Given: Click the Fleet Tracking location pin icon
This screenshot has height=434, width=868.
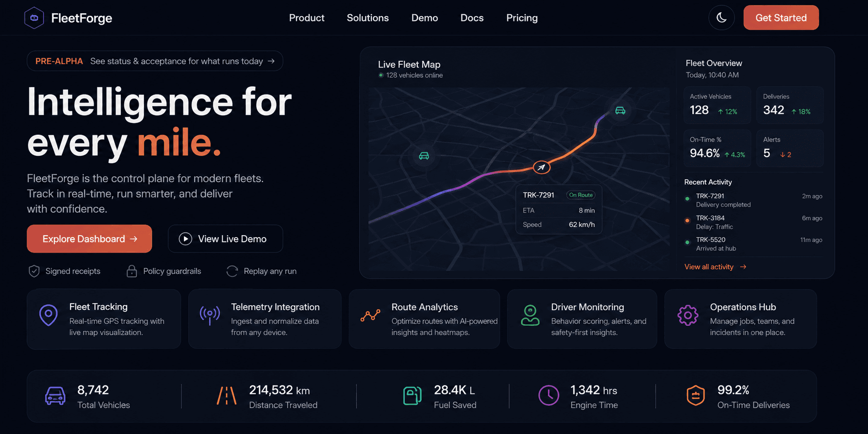Looking at the screenshot, I should click(48, 315).
